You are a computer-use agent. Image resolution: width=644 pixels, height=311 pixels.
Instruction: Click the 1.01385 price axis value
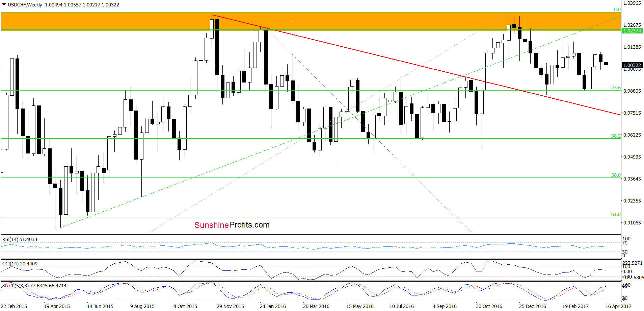pyautogui.click(x=632, y=47)
